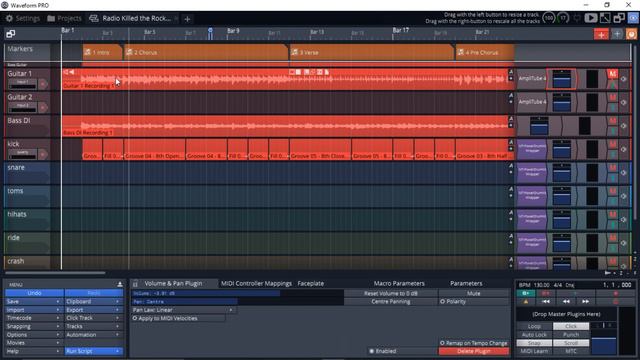Open the Projects folder tab
Screen dimensions: 640x360
pos(64,18)
